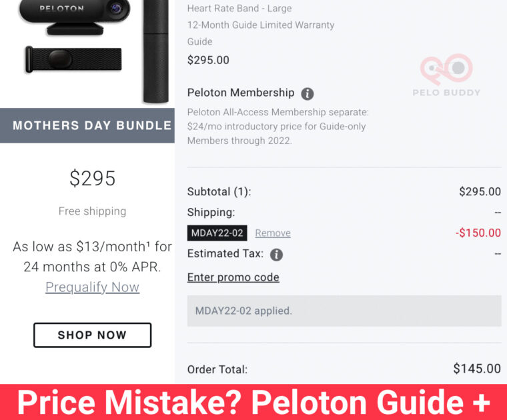
Task: Click the 12-Month Guide Limited Warranty line
Action: (x=261, y=25)
